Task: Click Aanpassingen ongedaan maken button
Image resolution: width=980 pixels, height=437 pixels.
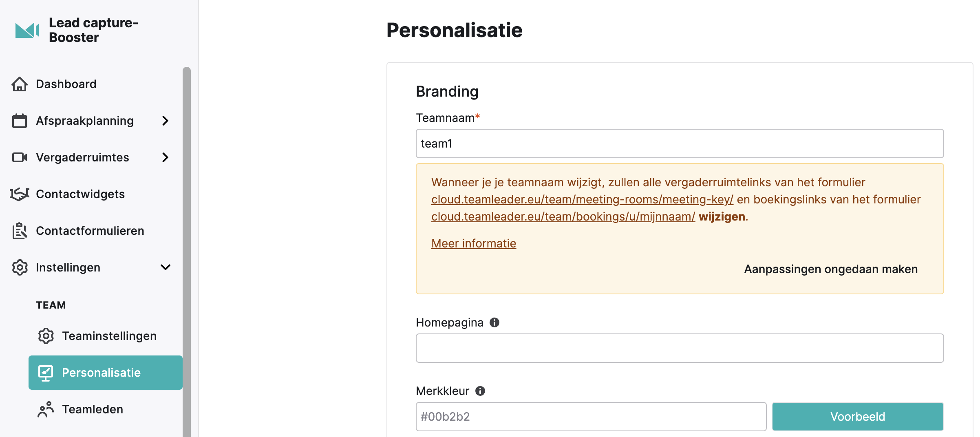Action: point(831,269)
